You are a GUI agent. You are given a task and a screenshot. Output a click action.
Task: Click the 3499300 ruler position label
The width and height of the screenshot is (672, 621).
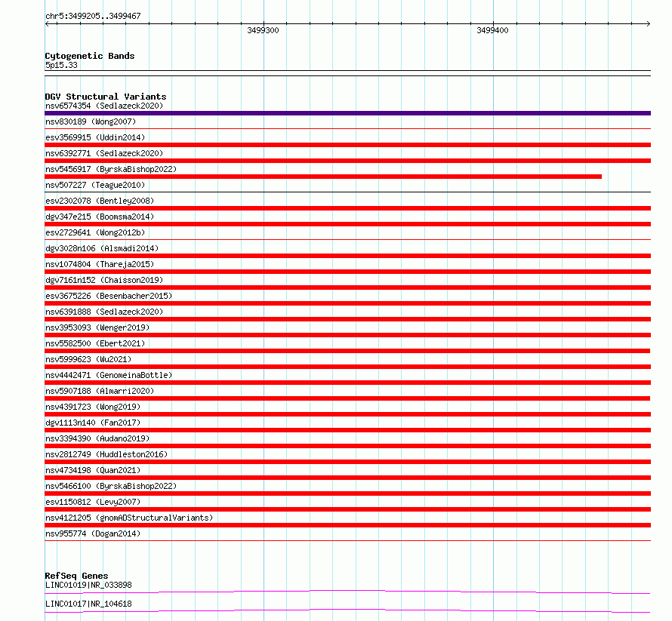(263, 30)
